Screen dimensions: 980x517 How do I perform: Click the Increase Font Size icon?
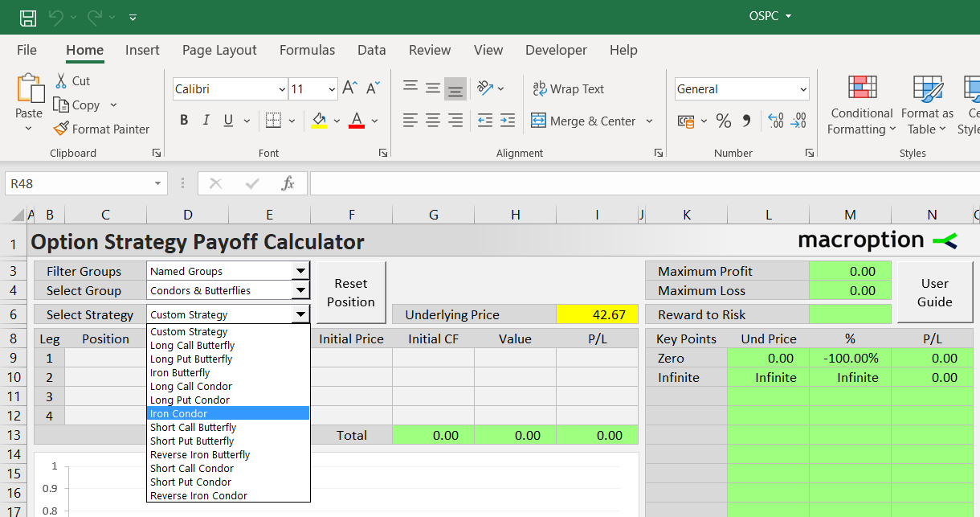(349, 88)
